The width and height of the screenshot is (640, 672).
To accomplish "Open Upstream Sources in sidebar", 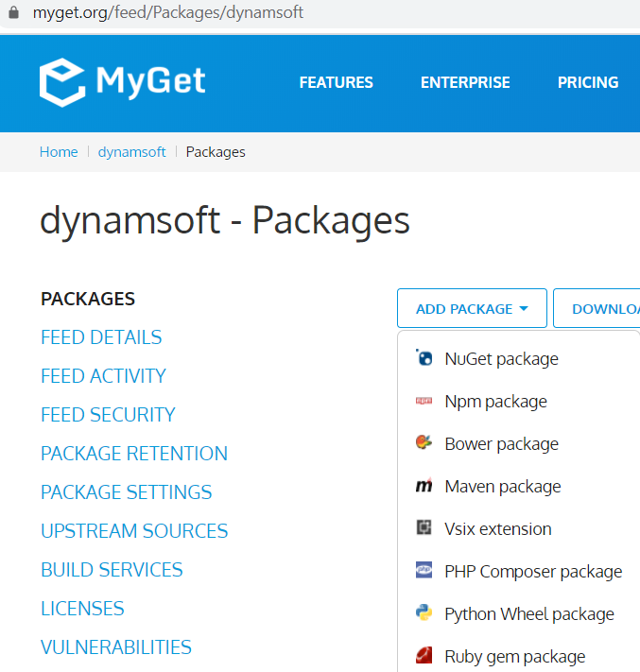I will (x=134, y=531).
